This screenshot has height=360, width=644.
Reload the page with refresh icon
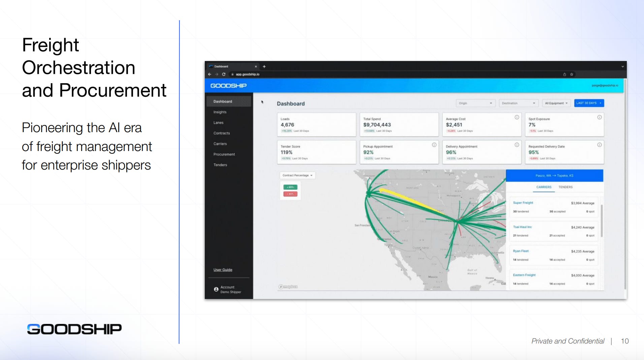click(x=224, y=74)
